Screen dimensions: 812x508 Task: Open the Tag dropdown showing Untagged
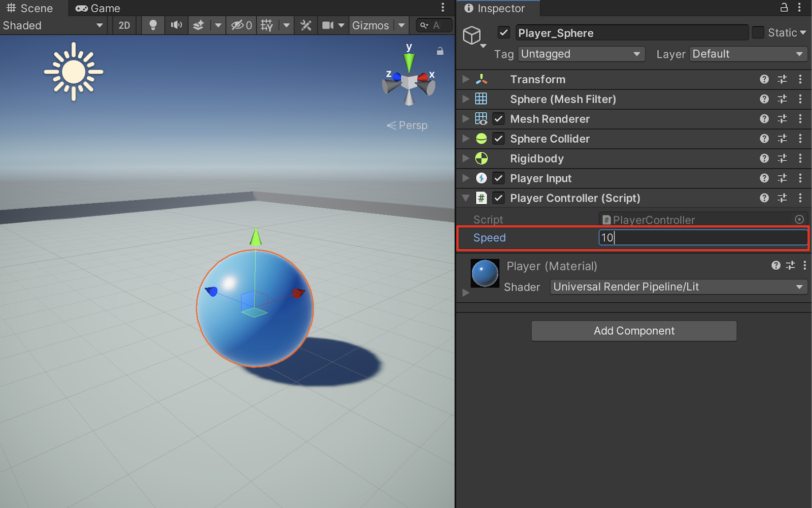pos(581,54)
